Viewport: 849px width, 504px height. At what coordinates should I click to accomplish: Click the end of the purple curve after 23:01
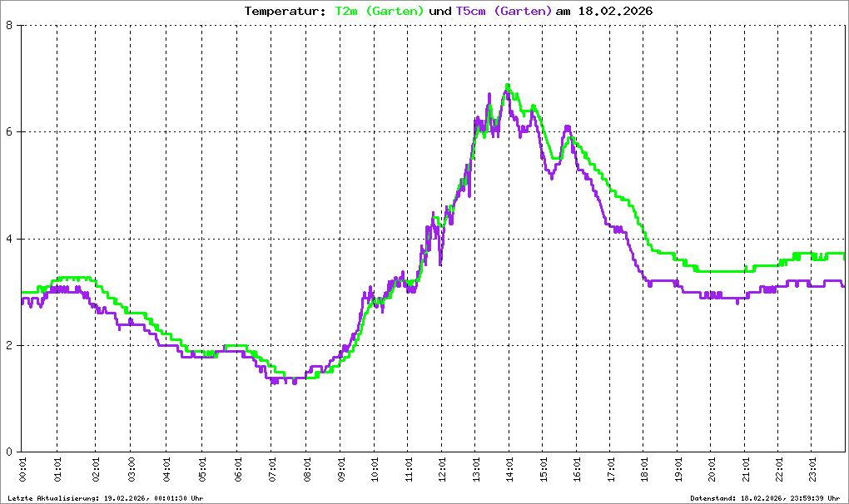click(842, 286)
